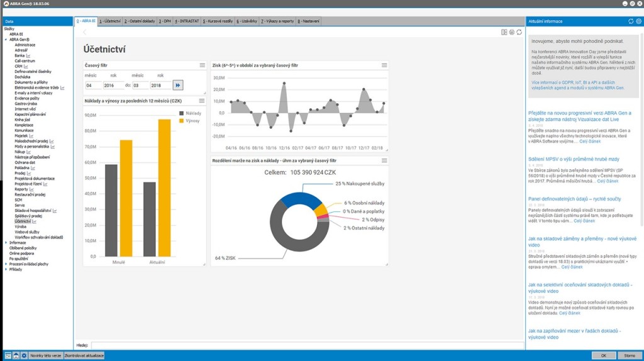Click the chart icon next to Pokladna
Viewport: 644px width, 361px height.
point(33,167)
